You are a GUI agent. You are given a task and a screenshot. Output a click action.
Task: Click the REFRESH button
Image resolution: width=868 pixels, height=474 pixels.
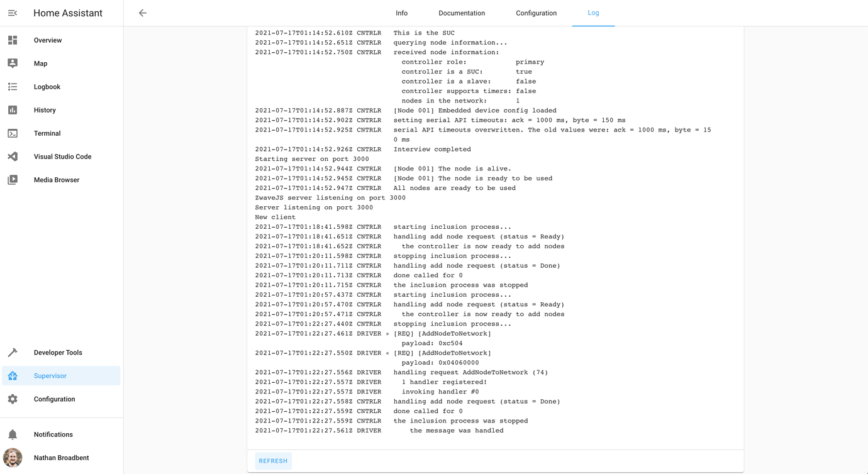click(x=273, y=460)
